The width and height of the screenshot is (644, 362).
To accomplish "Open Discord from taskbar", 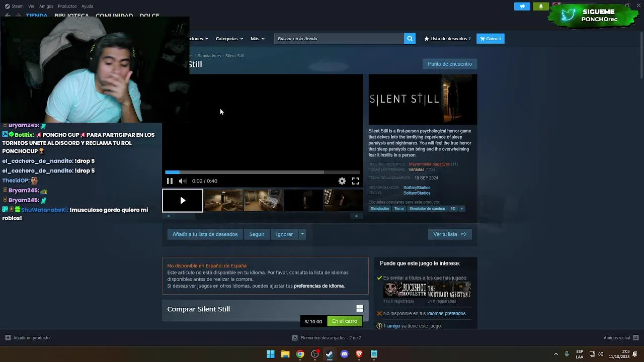I will pyautogui.click(x=344, y=354).
